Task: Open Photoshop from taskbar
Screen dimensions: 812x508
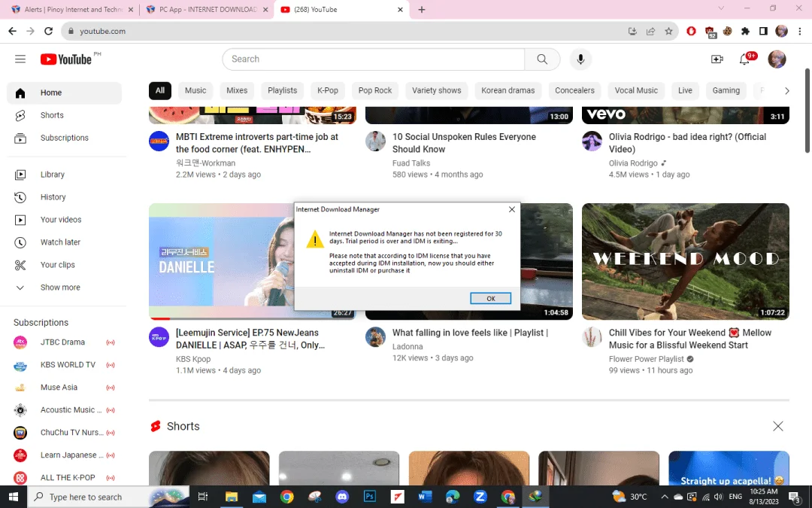Action: [x=370, y=497]
